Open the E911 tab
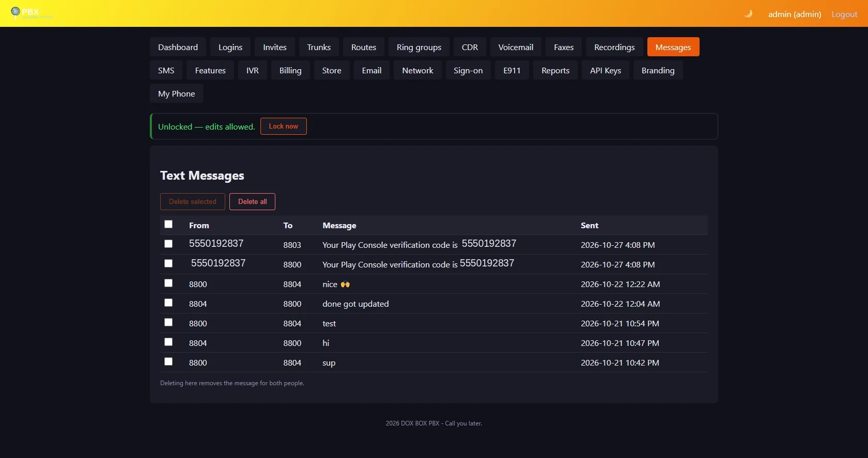The image size is (868, 458). (512, 70)
